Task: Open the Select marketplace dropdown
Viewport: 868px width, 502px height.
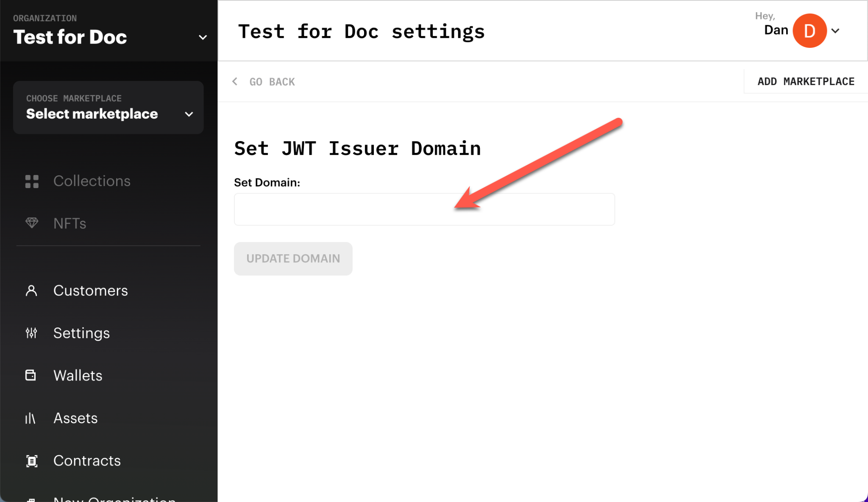Action: point(108,108)
